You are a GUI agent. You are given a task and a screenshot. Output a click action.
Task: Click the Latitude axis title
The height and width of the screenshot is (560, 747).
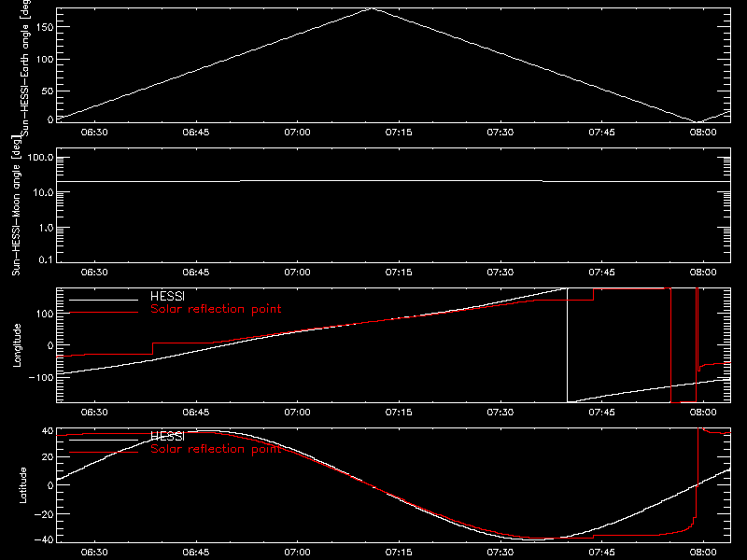coord(22,485)
